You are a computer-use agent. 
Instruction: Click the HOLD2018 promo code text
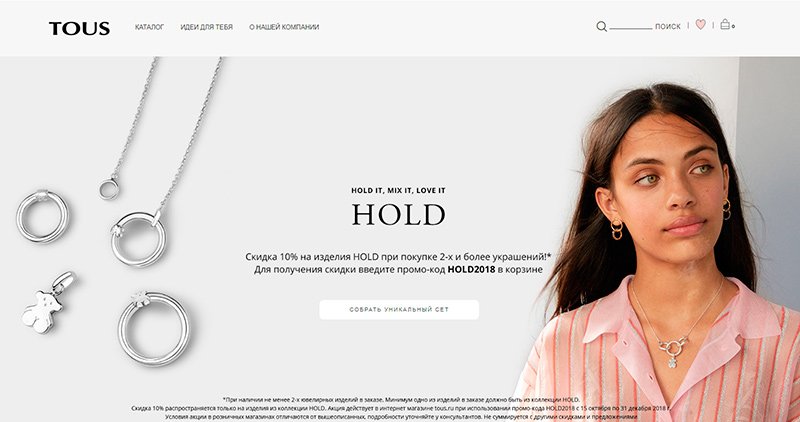(471, 269)
